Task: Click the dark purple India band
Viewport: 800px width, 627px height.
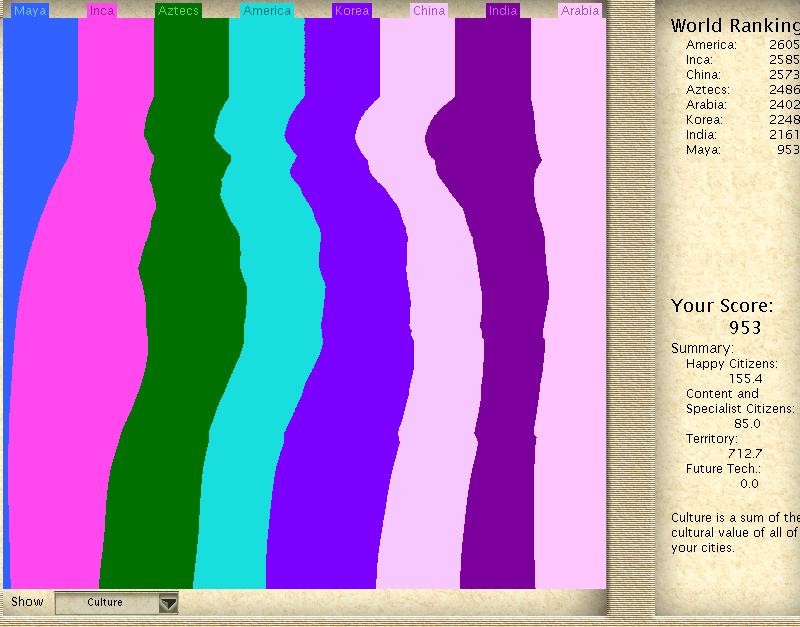Action: tap(505, 300)
